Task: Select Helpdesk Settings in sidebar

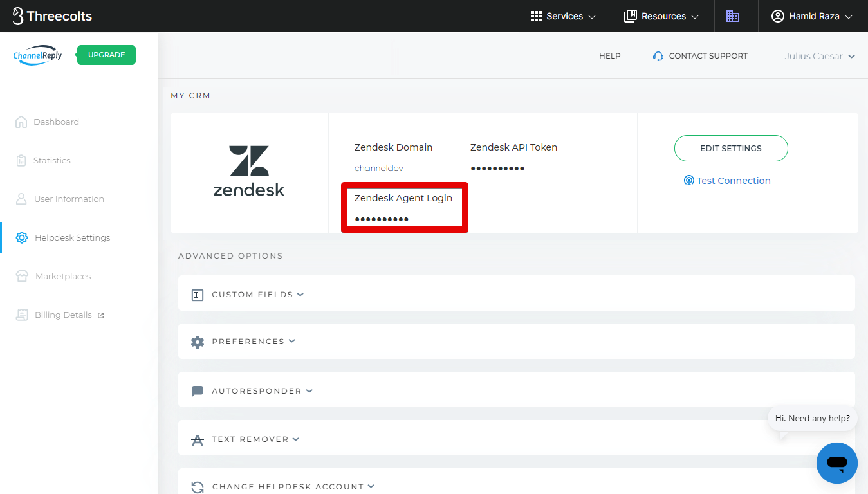Action: coord(72,237)
